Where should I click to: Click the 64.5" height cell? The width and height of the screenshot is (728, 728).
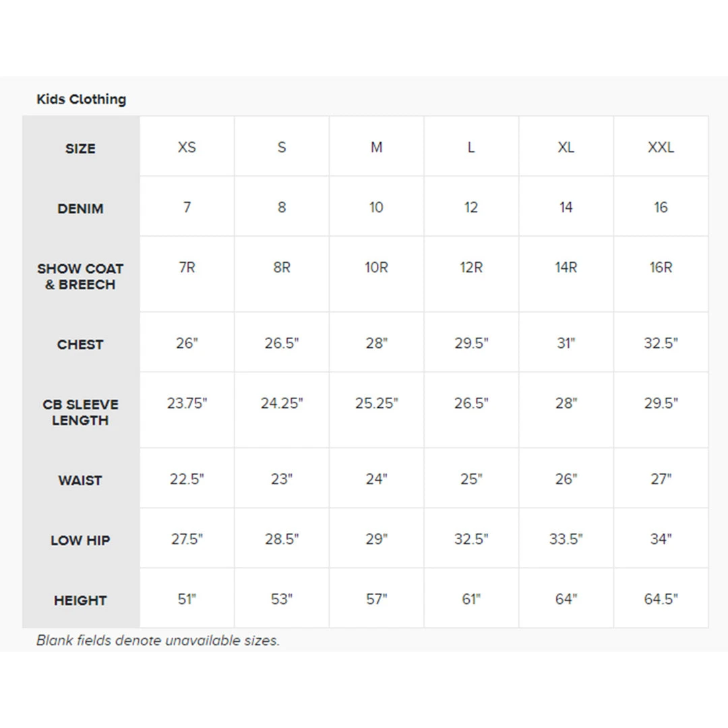[x=661, y=599]
